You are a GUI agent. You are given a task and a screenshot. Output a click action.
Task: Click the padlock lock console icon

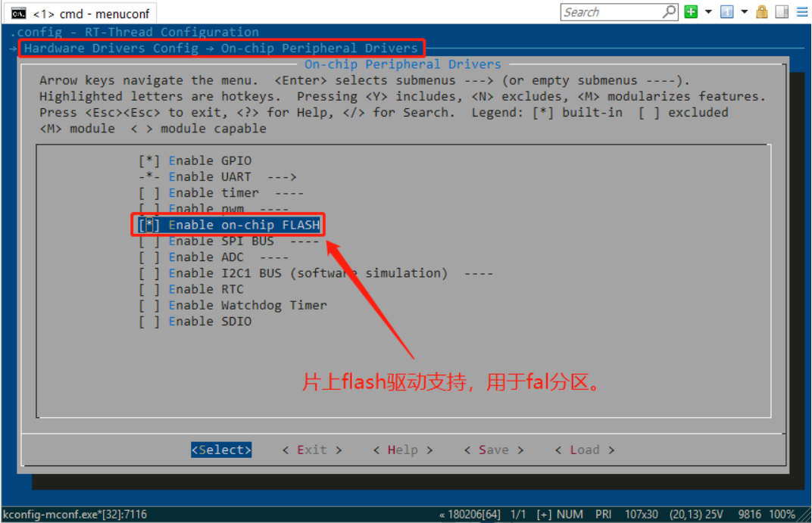(x=762, y=12)
